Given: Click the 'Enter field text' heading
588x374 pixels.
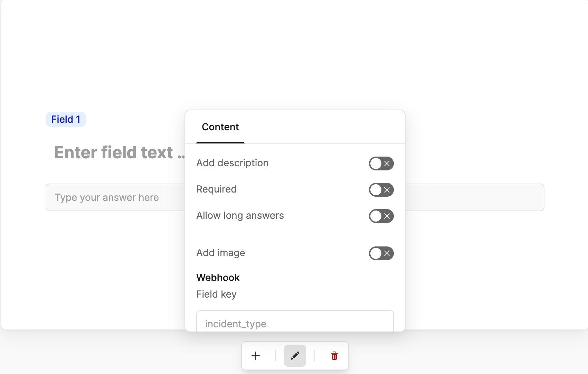Looking at the screenshot, I should click(x=120, y=152).
